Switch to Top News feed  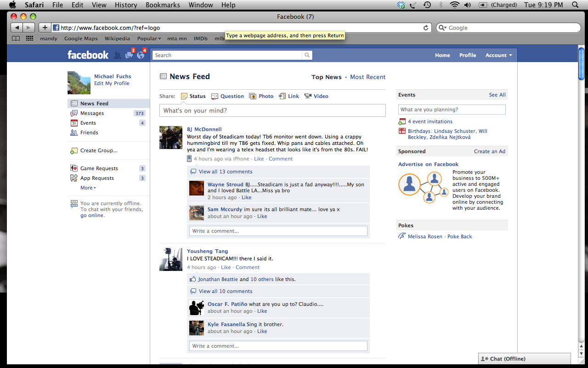327,77
